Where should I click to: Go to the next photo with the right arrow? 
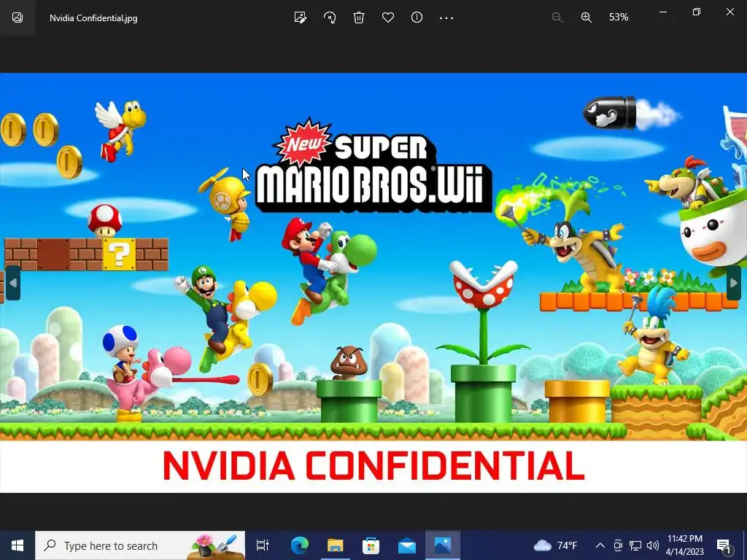click(x=734, y=283)
